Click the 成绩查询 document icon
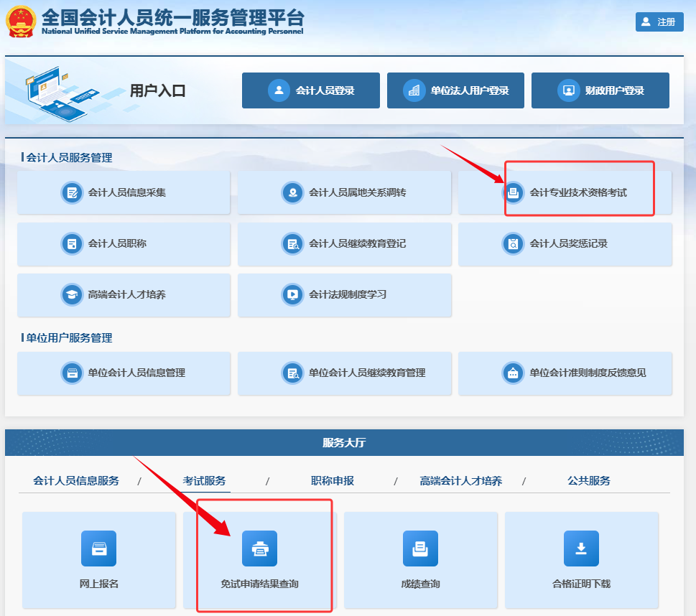 click(420, 549)
